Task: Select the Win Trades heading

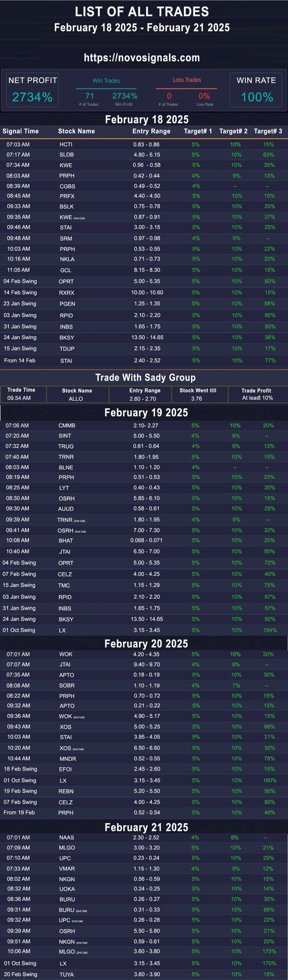Action: tap(106, 81)
